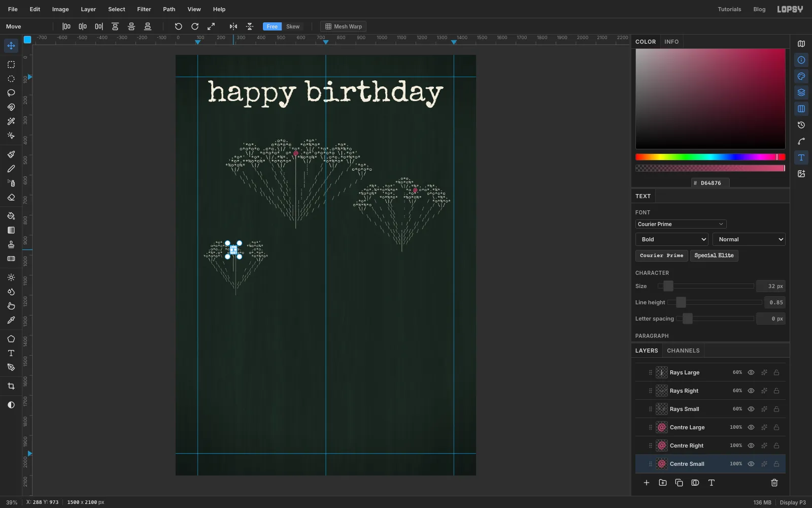This screenshot has width=812, height=508.
Task: Select the Paint Bucket fill tool
Action: coord(11,216)
